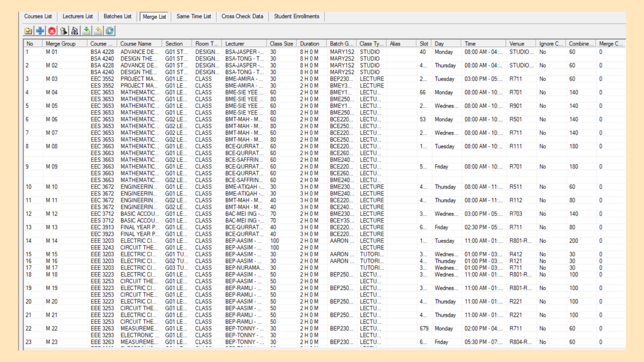Sort by the Venue column header
Screen dimensions: 644x362
coord(521,44)
